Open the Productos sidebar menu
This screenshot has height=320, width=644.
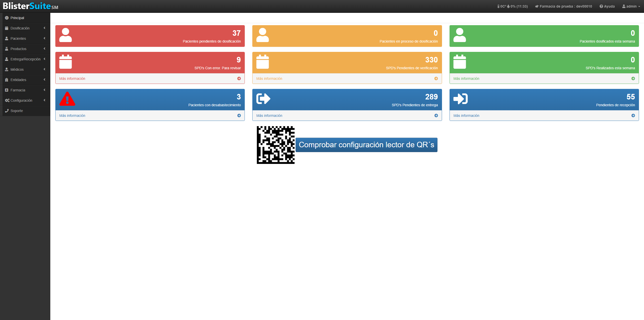pyautogui.click(x=18, y=49)
